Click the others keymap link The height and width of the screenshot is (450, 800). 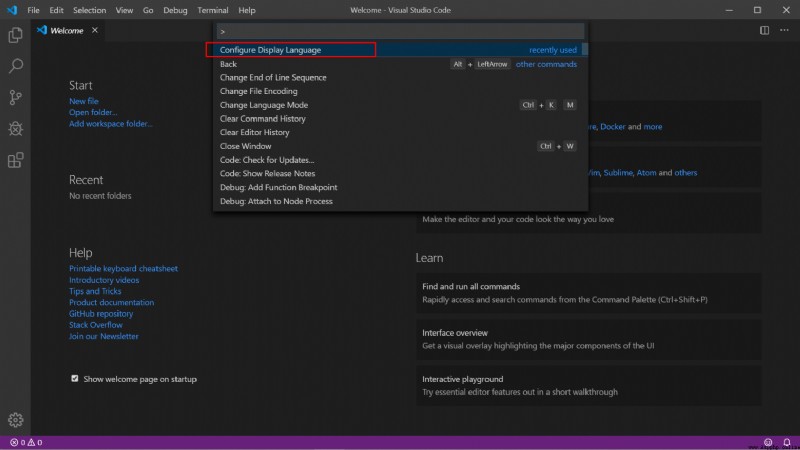point(686,172)
